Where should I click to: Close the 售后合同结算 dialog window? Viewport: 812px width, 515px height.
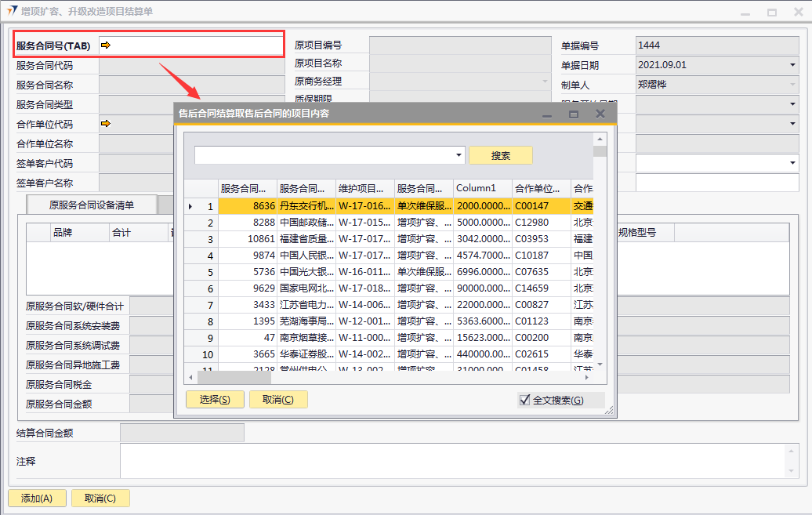click(x=600, y=114)
